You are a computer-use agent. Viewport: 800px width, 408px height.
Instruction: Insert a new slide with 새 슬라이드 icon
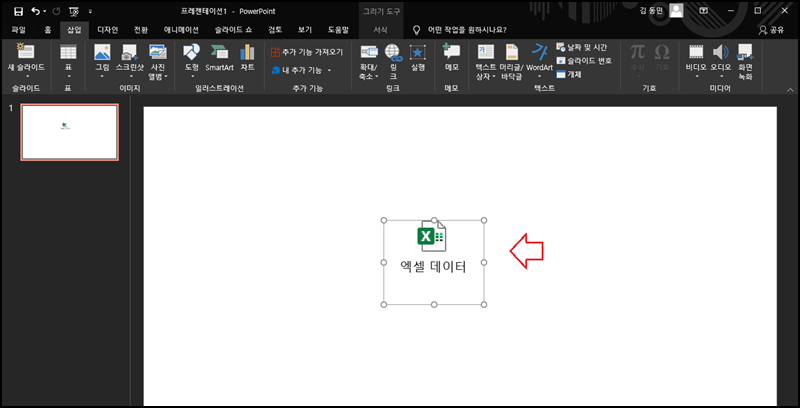point(26,52)
